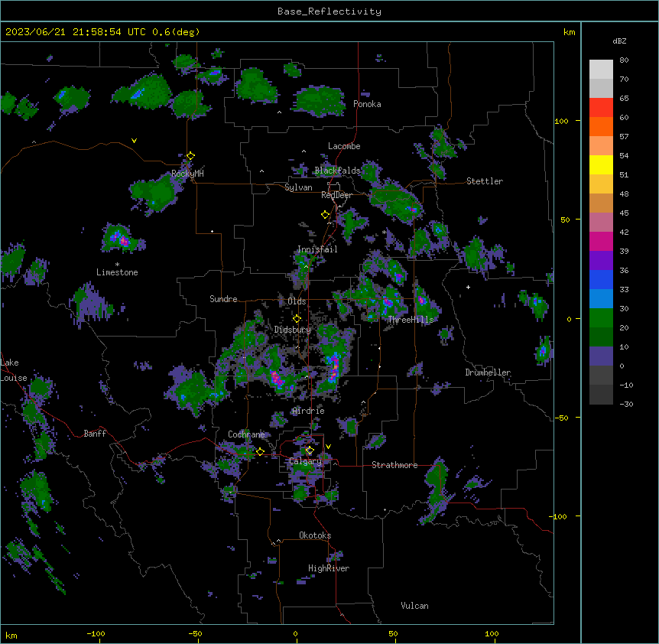Click the yellow diamond marker near RockyMH

pos(191,156)
